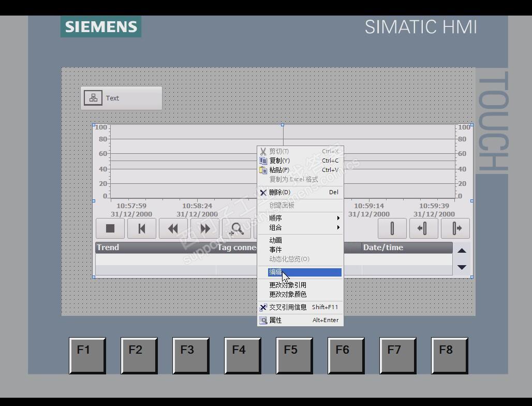Click the Date/time column header
Screen dimensions: 532x406
pyautogui.click(x=407, y=248)
